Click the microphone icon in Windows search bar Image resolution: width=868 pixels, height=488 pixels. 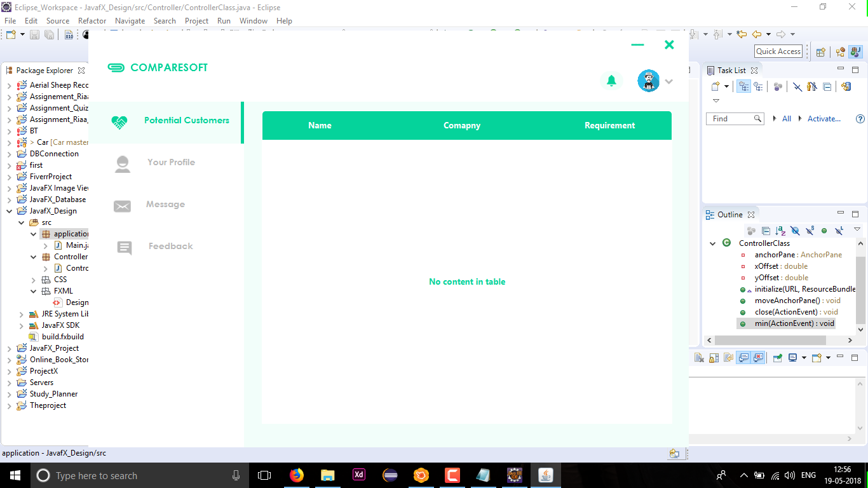(236, 475)
